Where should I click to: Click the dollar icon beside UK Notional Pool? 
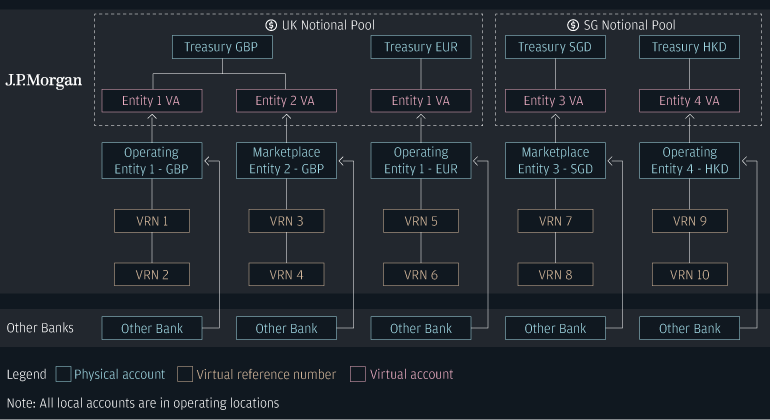[271, 25]
